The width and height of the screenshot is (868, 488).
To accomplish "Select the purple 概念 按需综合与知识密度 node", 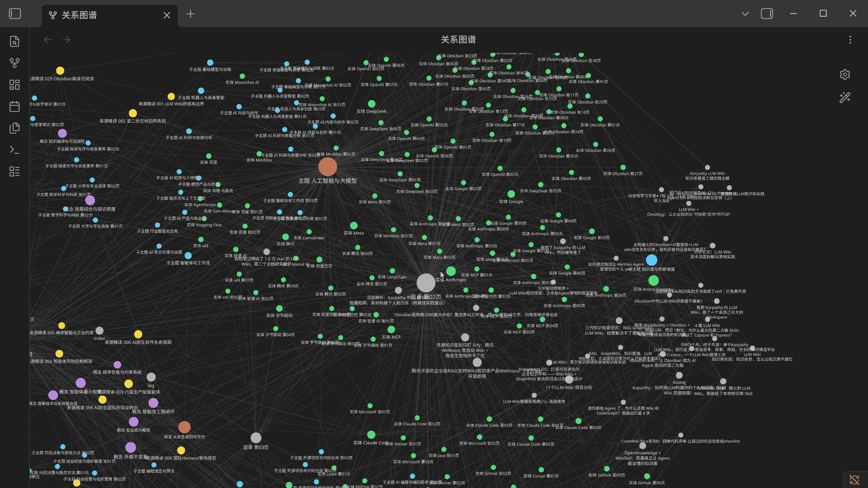I will coord(90,201).
